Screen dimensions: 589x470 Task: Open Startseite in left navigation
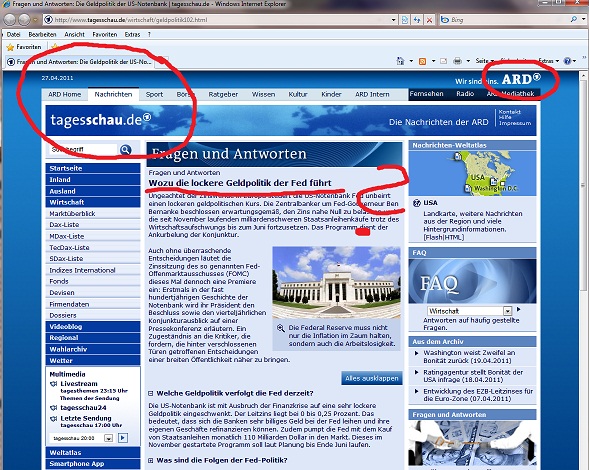point(93,168)
